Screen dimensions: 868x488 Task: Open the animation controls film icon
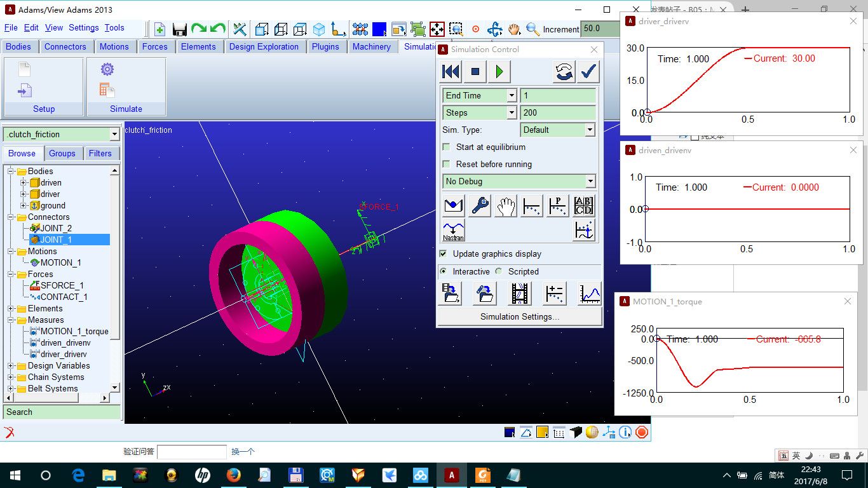(x=520, y=294)
